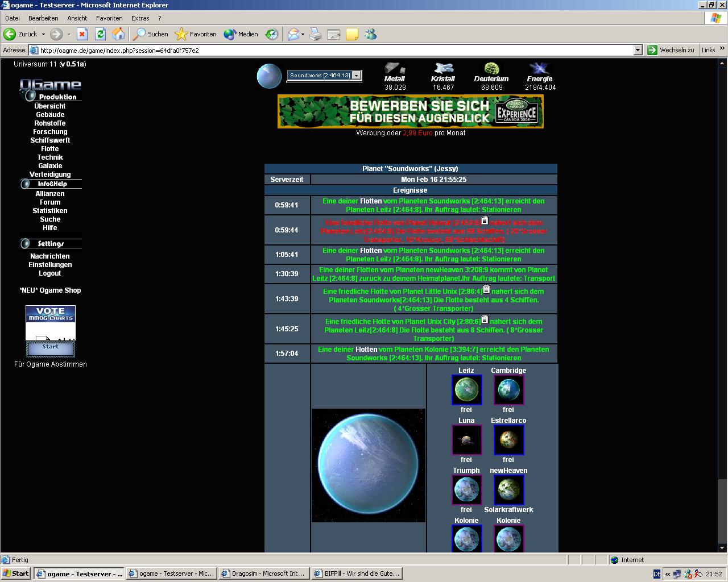This screenshot has width=728, height=582.
Task: Open the Extras menu
Action: [x=140, y=18]
